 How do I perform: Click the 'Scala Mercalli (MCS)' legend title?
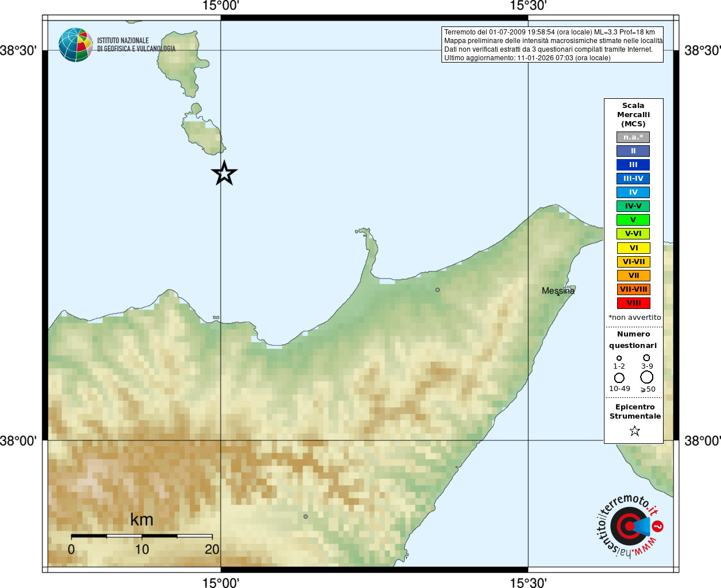(633, 115)
